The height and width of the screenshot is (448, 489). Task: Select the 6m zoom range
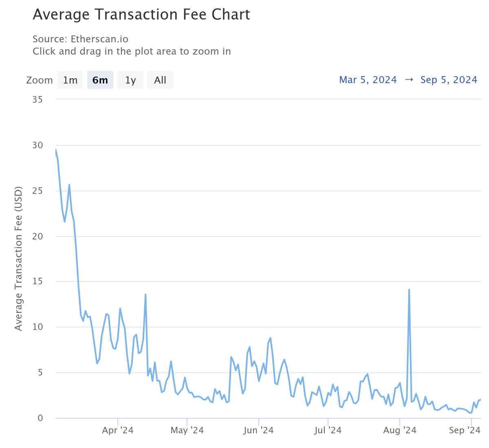coord(100,80)
